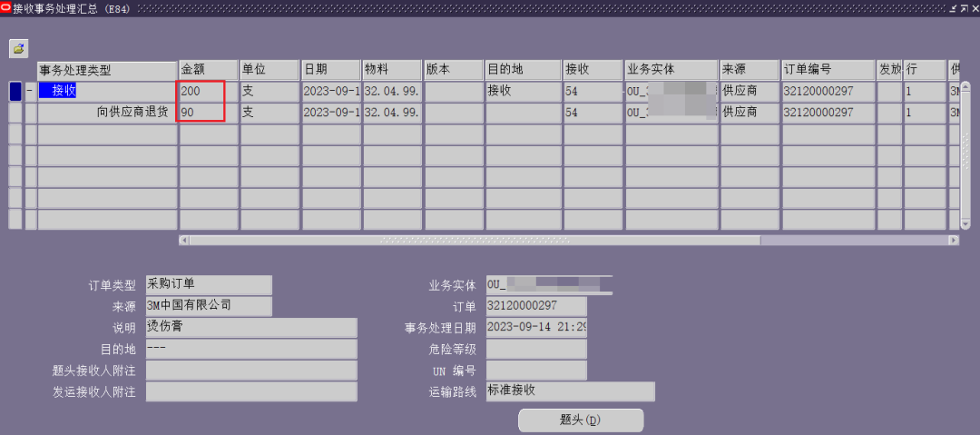Viewport: 980px width, 435px height.
Task: Click the 单位 column header
Action: point(270,70)
